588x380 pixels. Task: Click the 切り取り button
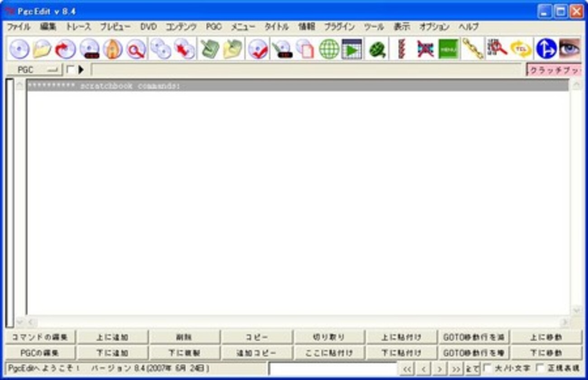tap(329, 337)
